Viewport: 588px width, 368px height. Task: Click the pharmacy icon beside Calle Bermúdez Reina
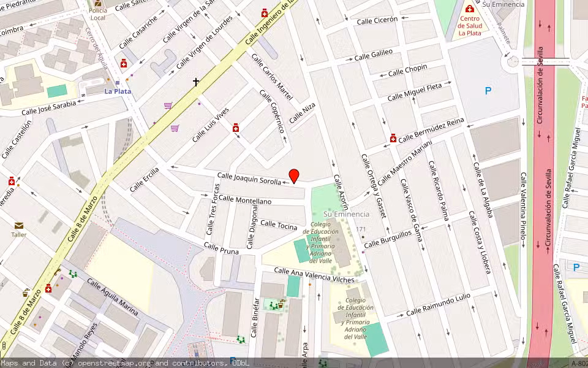point(393,139)
